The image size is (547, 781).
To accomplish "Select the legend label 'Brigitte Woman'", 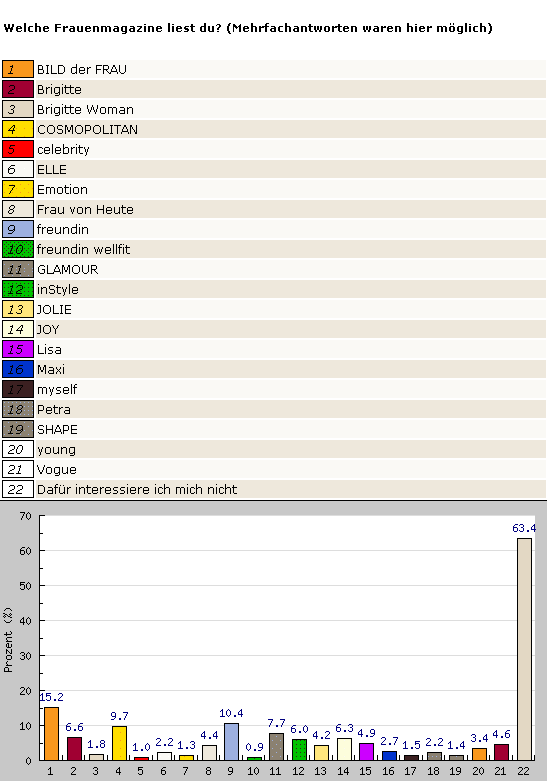I will (x=85, y=110).
